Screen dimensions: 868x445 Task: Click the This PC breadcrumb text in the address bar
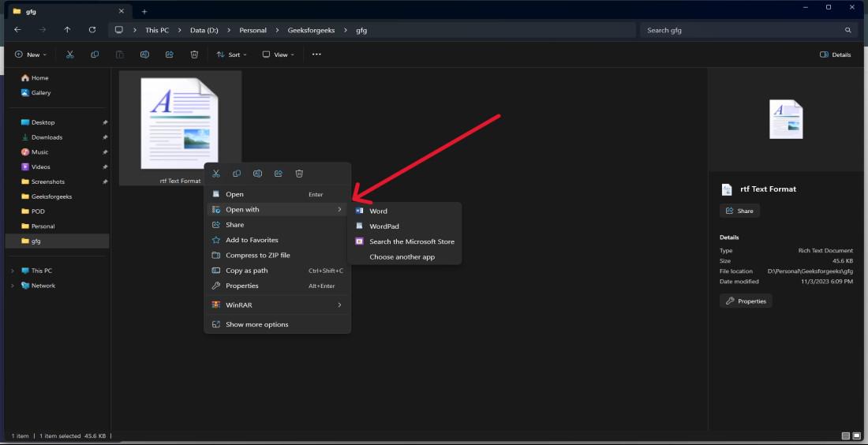(x=157, y=30)
